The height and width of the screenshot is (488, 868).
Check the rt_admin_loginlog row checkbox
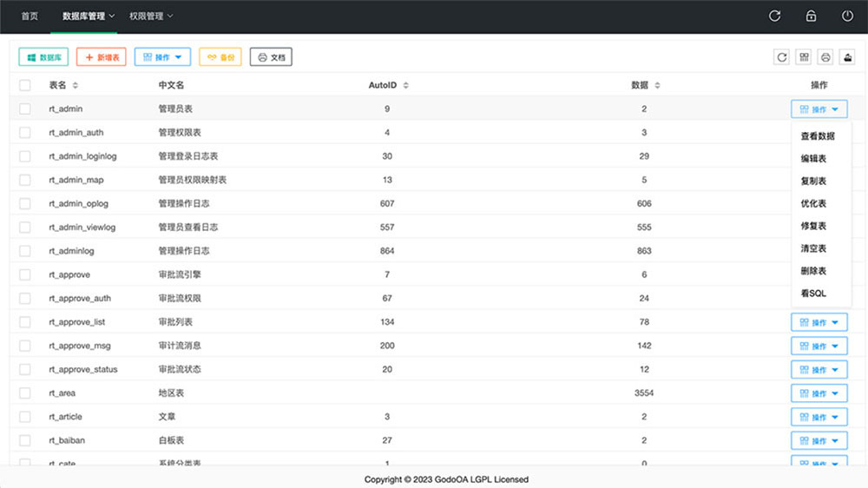pyautogui.click(x=25, y=156)
